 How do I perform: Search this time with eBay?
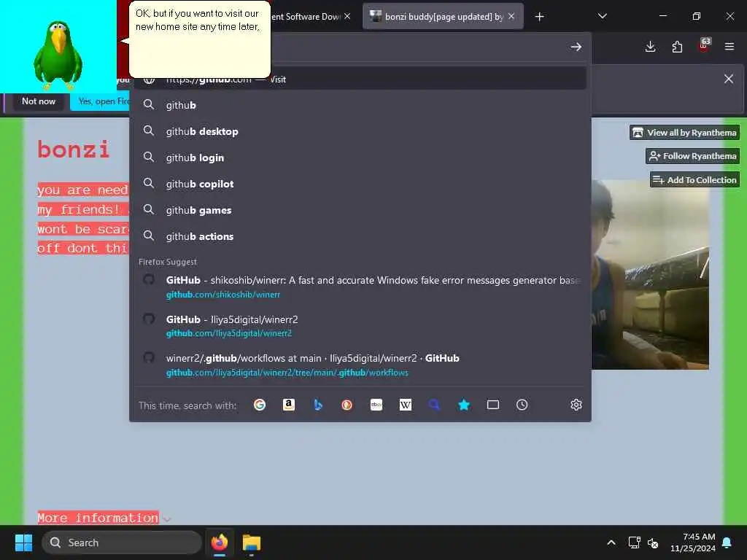click(376, 405)
